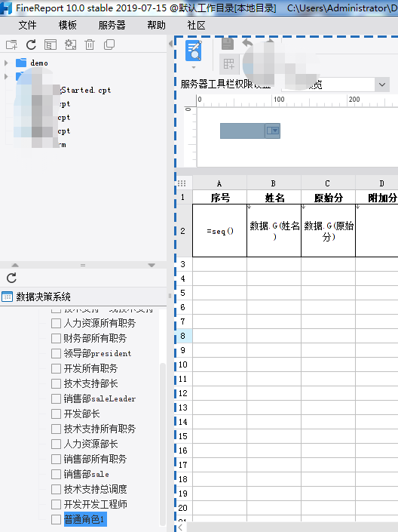Click the save disk icon
The image size is (398, 532).
[228, 44]
